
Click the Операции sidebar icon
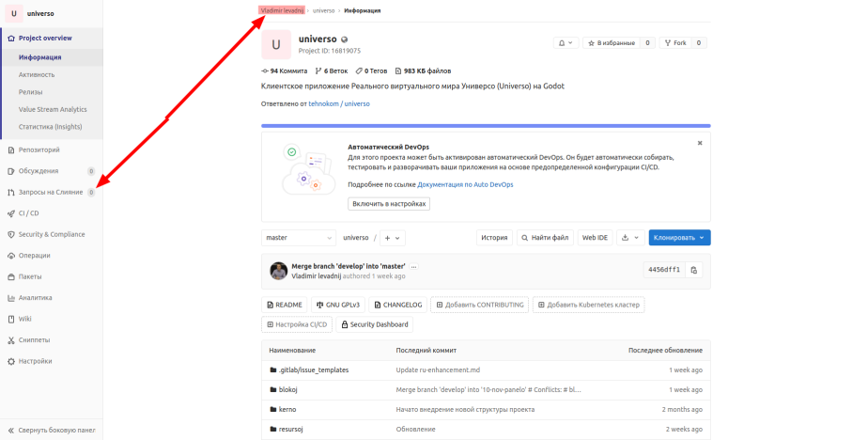pos(11,256)
